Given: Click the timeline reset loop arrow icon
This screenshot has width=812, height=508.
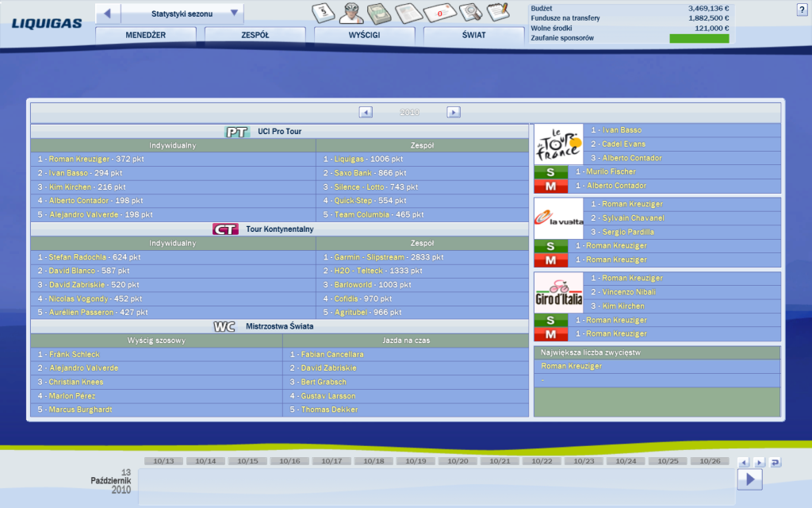Looking at the screenshot, I should tap(776, 463).
